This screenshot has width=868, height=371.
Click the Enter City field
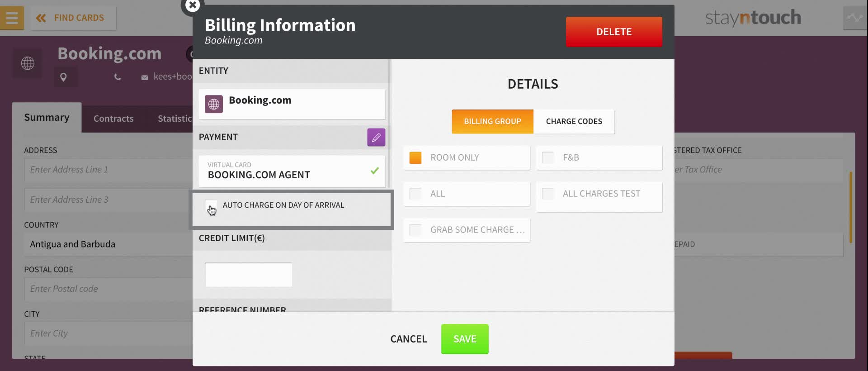coord(108,333)
